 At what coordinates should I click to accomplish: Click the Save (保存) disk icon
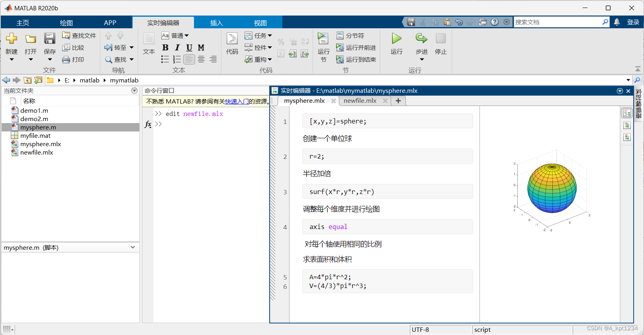[x=50, y=39]
